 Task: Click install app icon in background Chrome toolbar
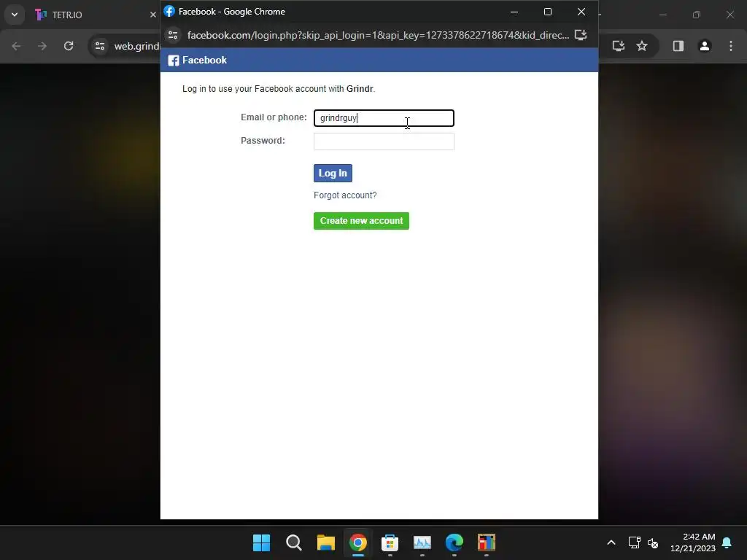[619, 46]
